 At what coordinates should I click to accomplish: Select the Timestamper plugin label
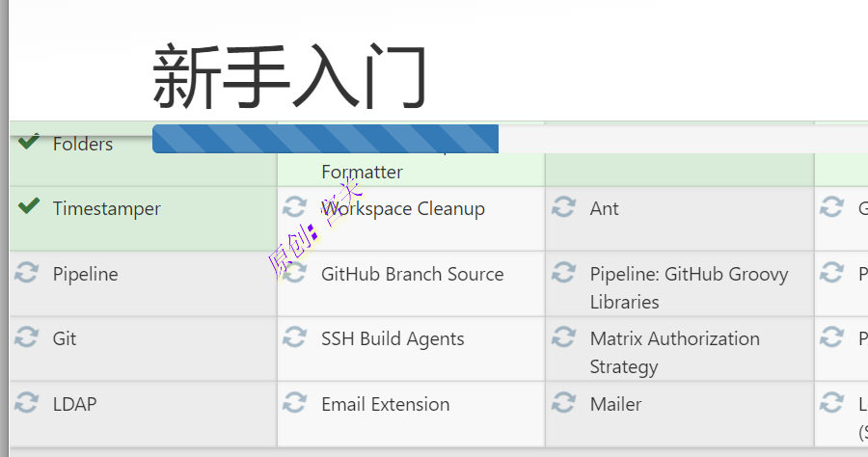(106, 208)
